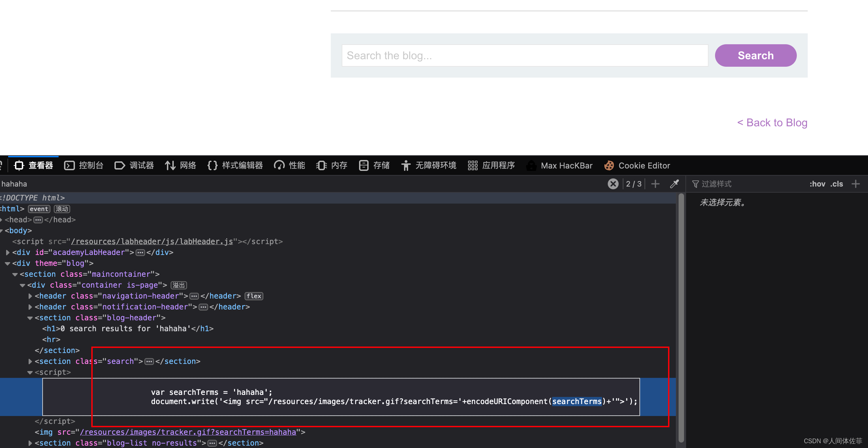Clear the hahaha search in the inspector
The width and height of the screenshot is (868, 448).
point(613,184)
